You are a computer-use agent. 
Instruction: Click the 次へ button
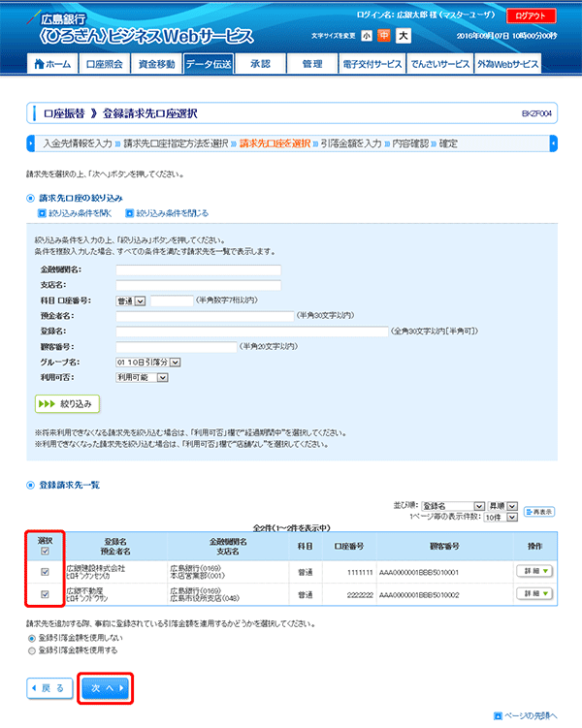tap(106, 688)
